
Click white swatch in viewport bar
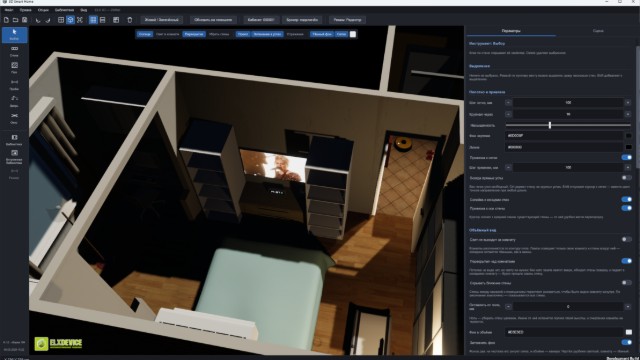(x=353, y=34)
